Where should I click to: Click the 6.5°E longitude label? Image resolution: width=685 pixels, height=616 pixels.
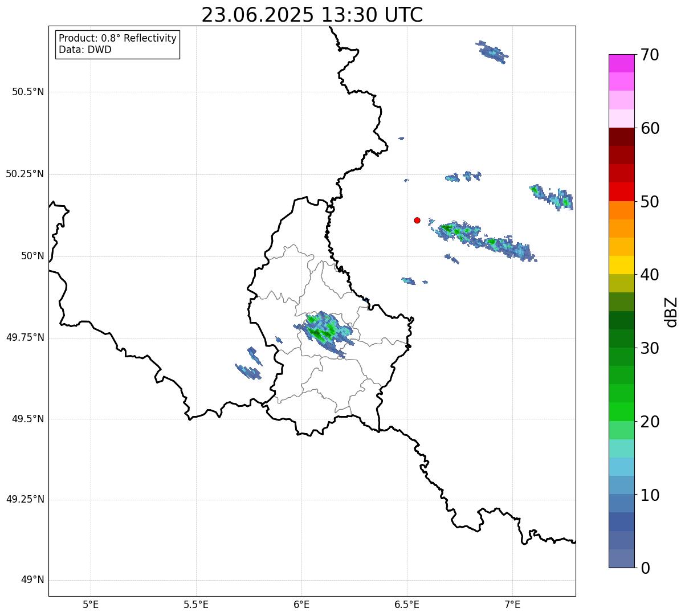point(407,604)
